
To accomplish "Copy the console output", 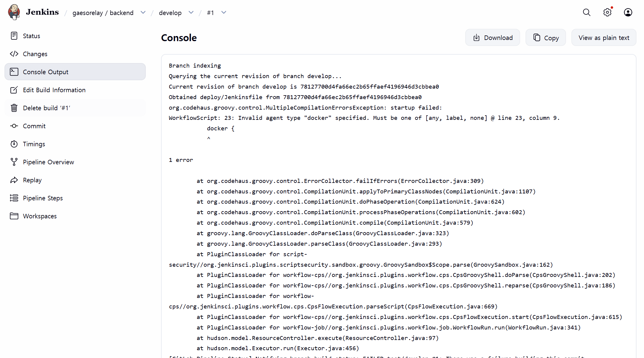I will pyautogui.click(x=546, y=38).
